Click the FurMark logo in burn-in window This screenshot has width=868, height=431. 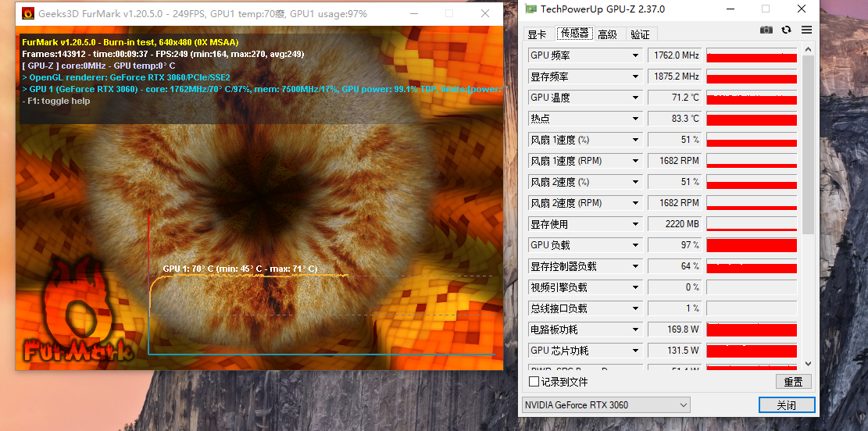(x=77, y=314)
